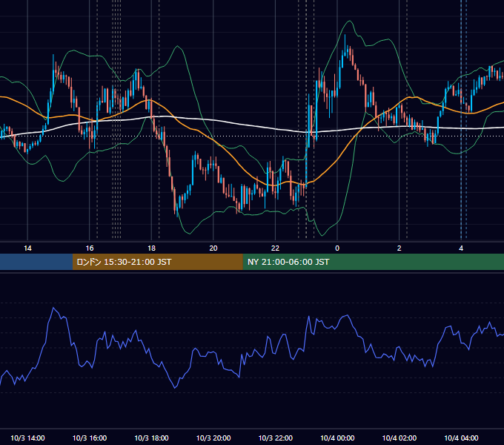
Task: Click the '0' hour label on price chart axis
Action: pyautogui.click(x=337, y=248)
